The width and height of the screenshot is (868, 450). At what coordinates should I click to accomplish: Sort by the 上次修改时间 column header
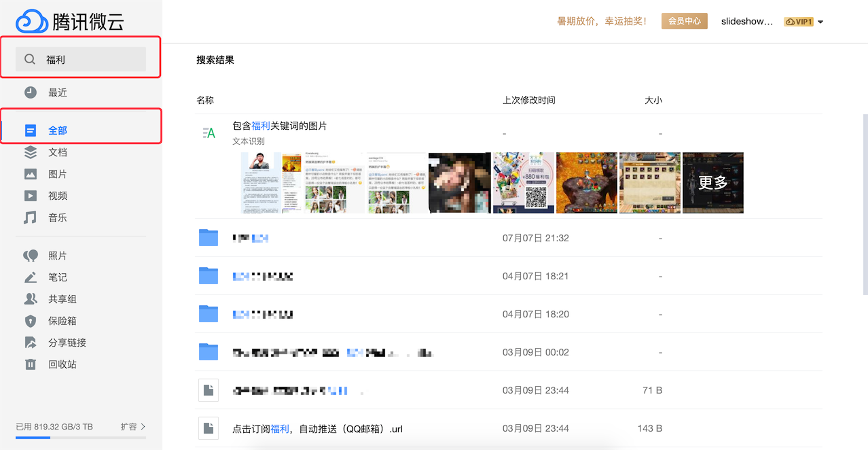point(529,100)
